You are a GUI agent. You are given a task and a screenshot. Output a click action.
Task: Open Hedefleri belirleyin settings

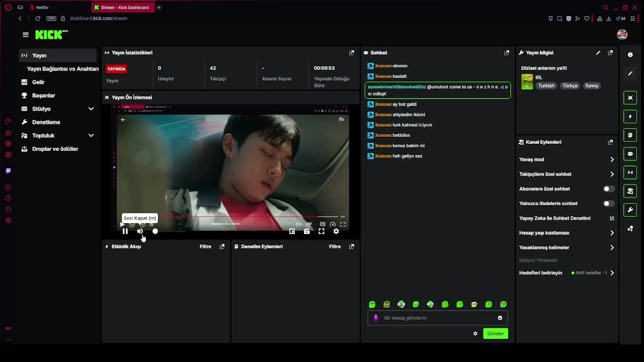coord(567,273)
